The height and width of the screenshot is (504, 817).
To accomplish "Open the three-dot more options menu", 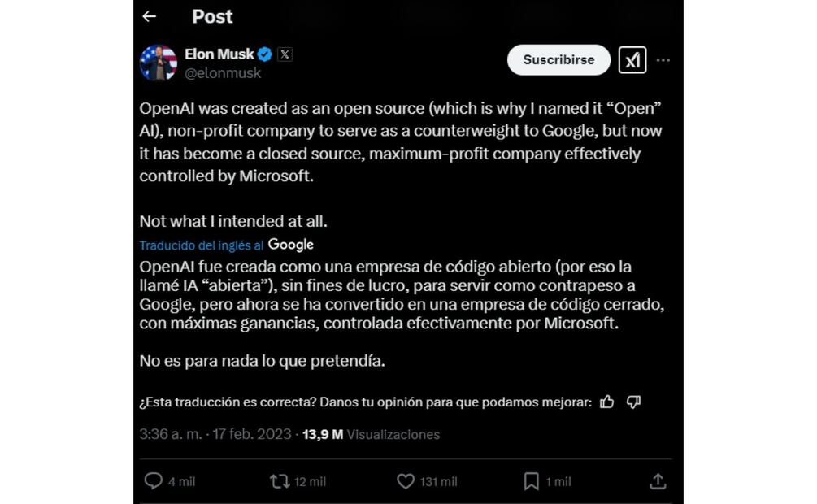I will coord(663,60).
